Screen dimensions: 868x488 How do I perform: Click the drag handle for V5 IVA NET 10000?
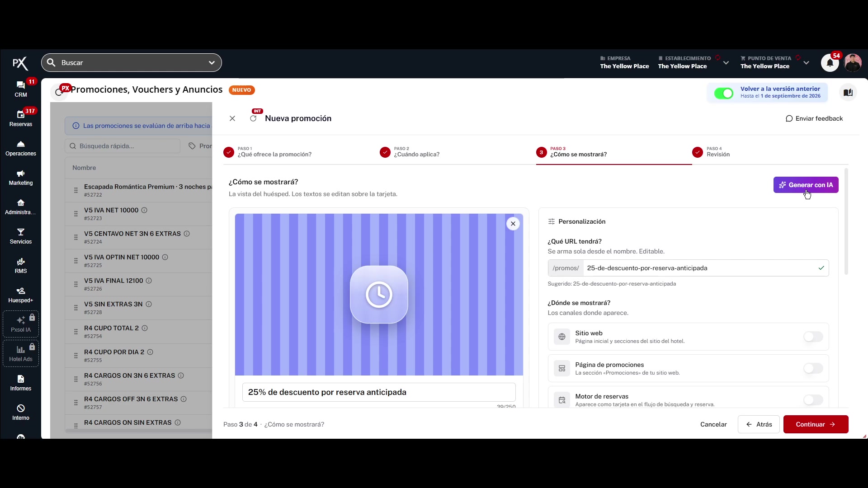click(76, 214)
